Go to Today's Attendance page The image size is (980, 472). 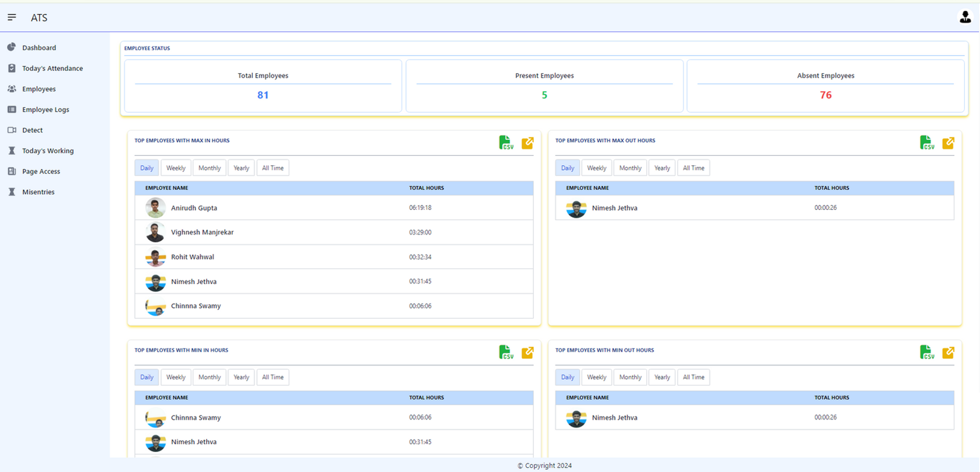pyautogui.click(x=52, y=68)
